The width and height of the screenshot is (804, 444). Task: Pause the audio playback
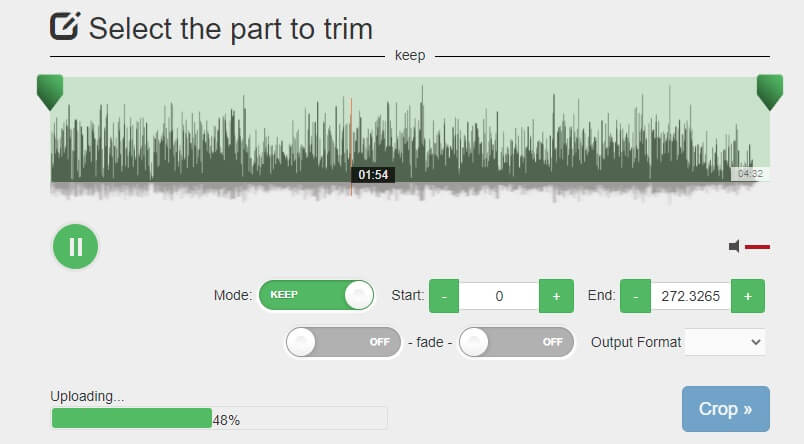[x=75, y=245]
